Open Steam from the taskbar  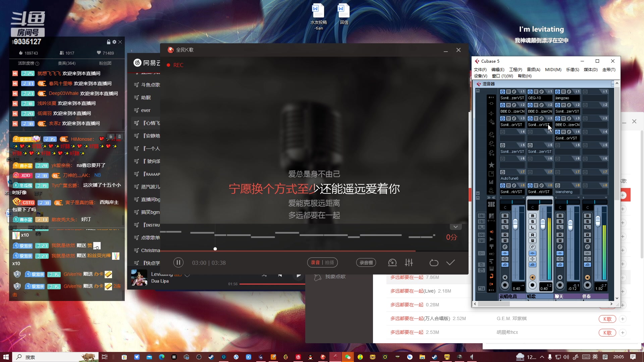click(x=211, y=357)
